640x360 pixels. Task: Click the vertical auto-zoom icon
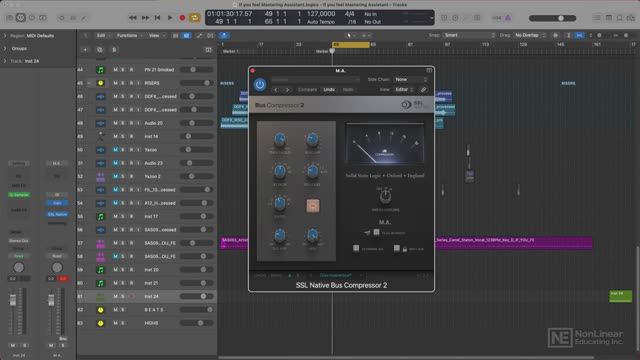(x=569, y=36)
